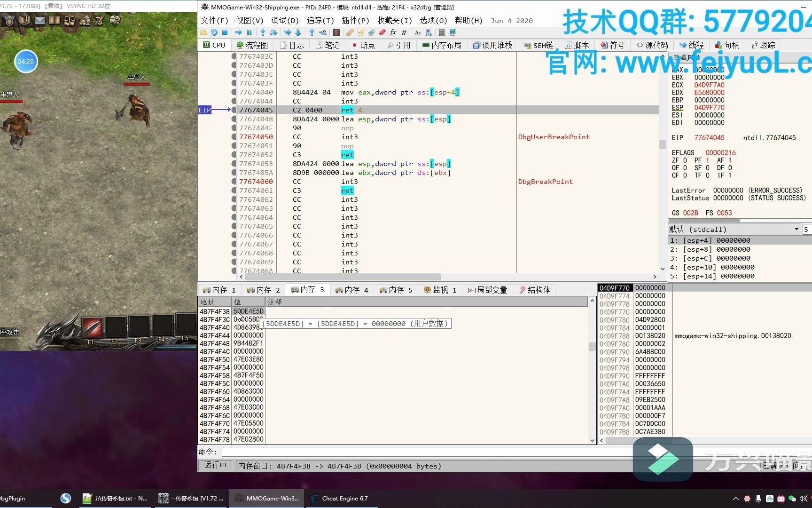Toggle breakpoint bullet at address 77674050
The image size is (812, 508).
tap(234, 137)
